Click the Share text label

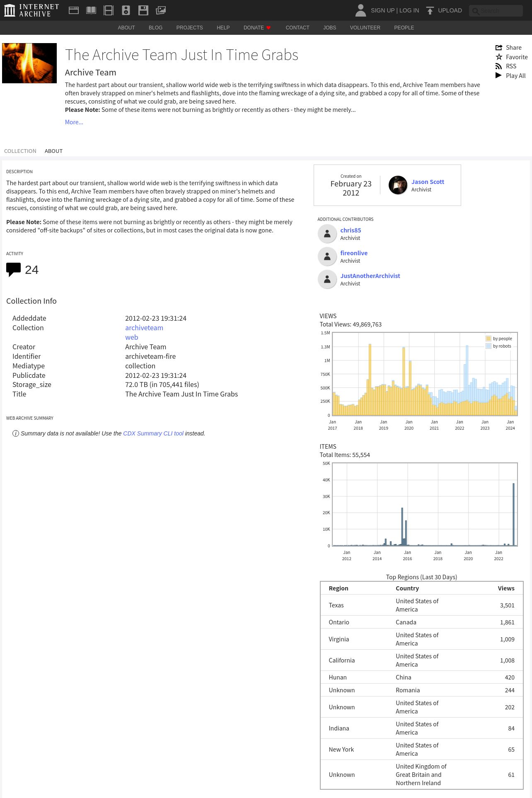point(514,48)
